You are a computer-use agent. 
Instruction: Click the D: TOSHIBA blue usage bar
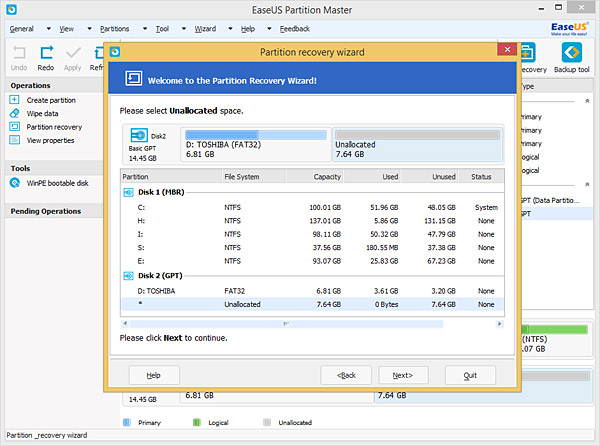coord(256,135)
